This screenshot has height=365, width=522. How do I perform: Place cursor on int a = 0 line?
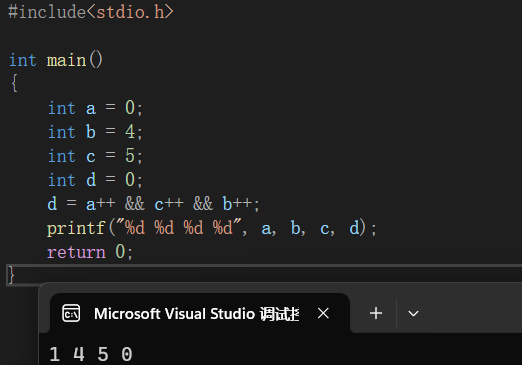coord(95,108)
